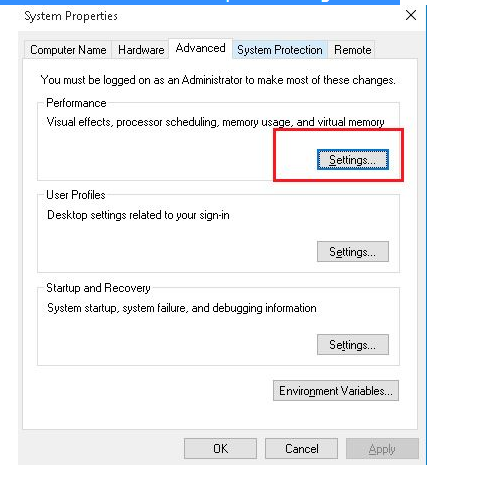Click the Startup and Recovery group label
The image size is (488, 480).
coord(98,288)
